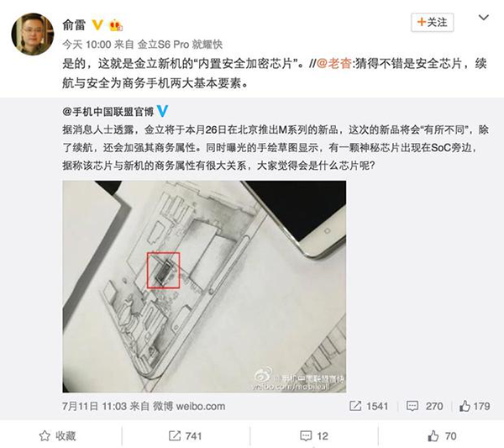Click the 收藏 favorite star
The width and height of the screenshot is (504, 448).
coord(57,436)
